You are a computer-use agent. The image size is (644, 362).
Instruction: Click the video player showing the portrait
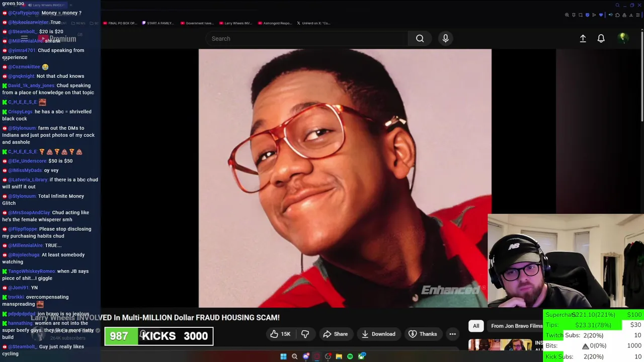coord(345,178)
